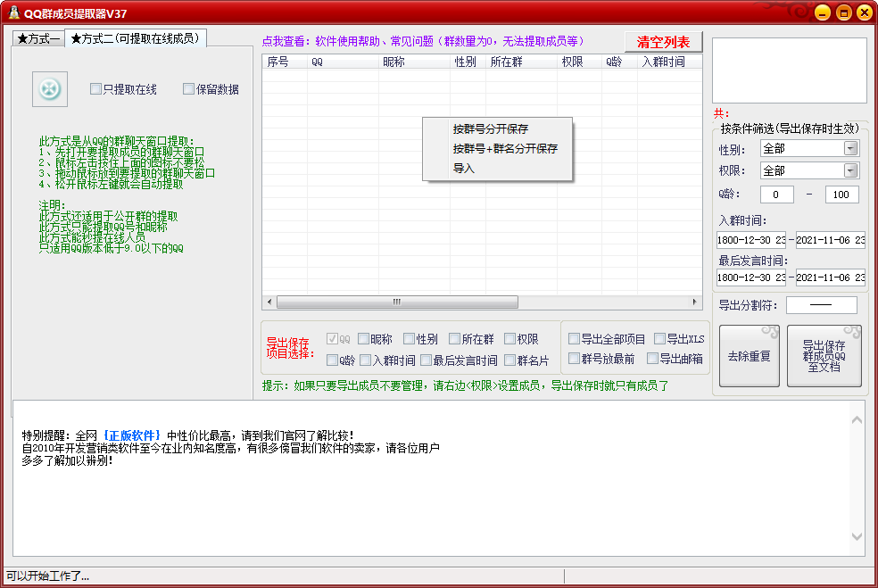Image resolution: width=878 pixels, height=588 pixels.
Task: Click the Q龄 minimum value field
Action: click(x=776, y=195)
